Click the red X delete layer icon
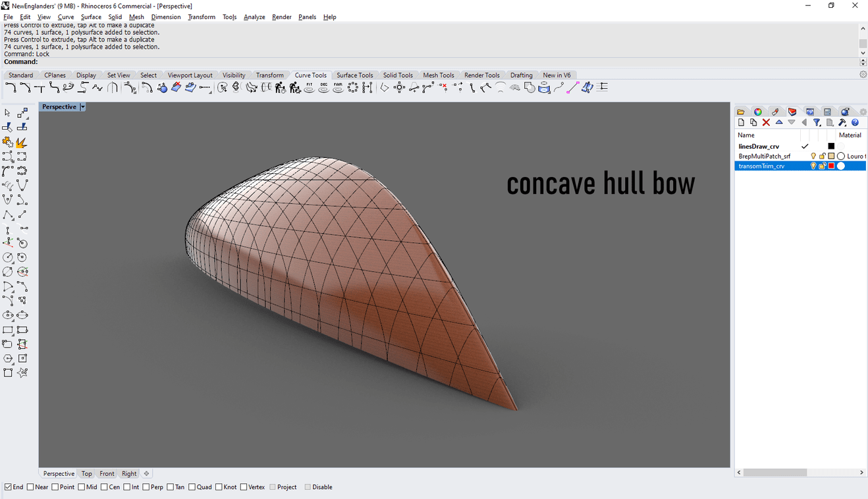This screenshot has width=868, height=499. 766,122
